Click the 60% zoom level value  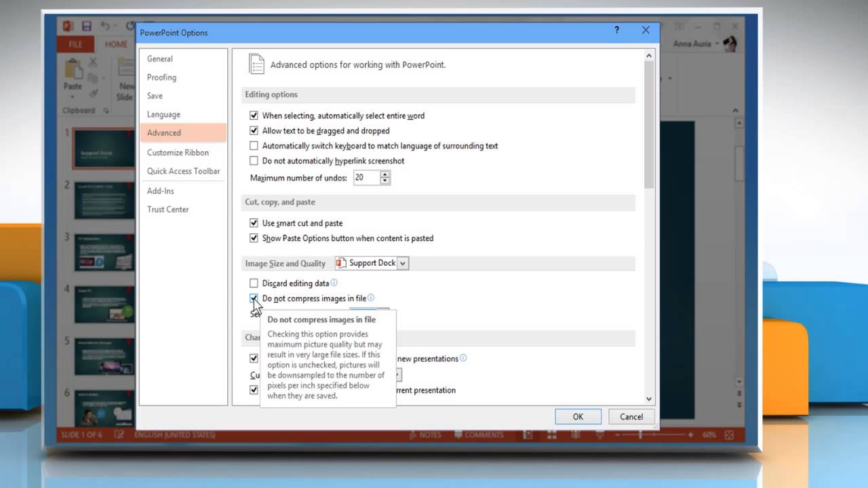point(709,434)
